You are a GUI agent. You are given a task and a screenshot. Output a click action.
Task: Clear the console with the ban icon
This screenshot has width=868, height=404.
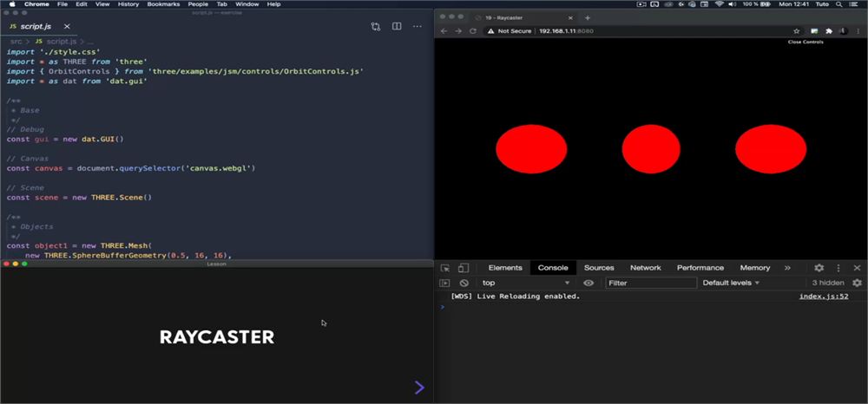(x=464, y=283)
